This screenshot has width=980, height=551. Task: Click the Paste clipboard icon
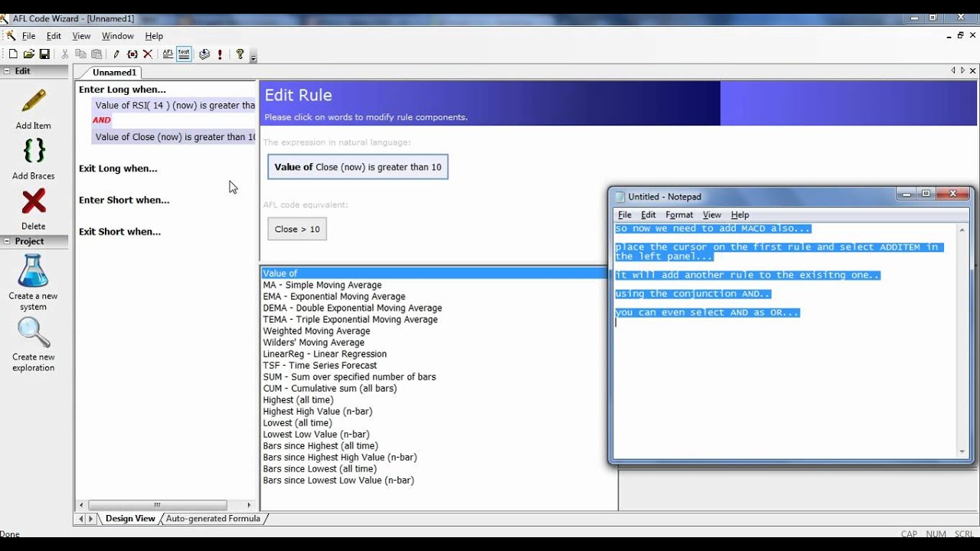pyautogui.click(x=96, y=54)
